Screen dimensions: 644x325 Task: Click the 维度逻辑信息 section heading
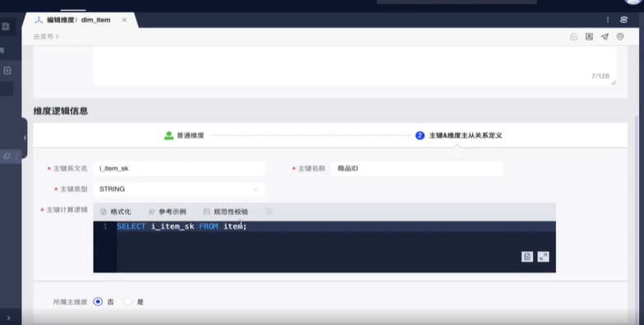[61, 112]
